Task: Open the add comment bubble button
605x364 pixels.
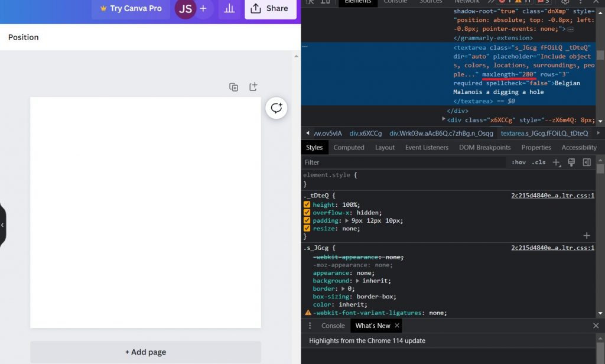Action: point(276,108)
